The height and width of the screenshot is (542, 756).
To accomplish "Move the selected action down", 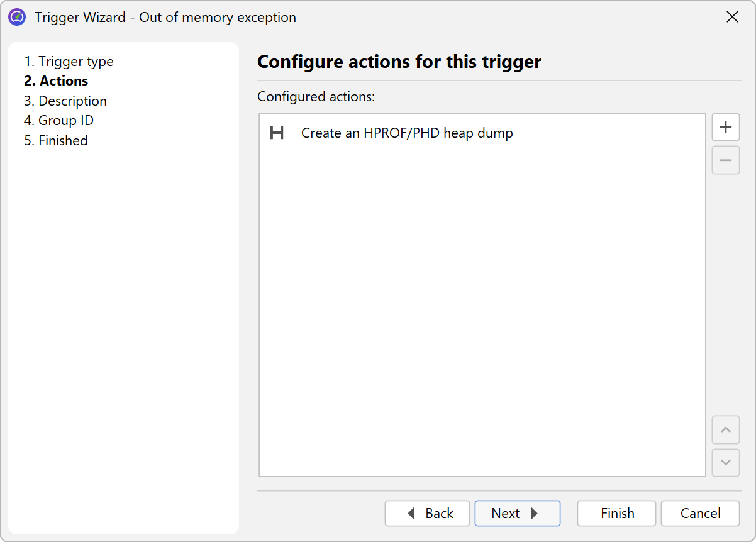I will (725, 463).
